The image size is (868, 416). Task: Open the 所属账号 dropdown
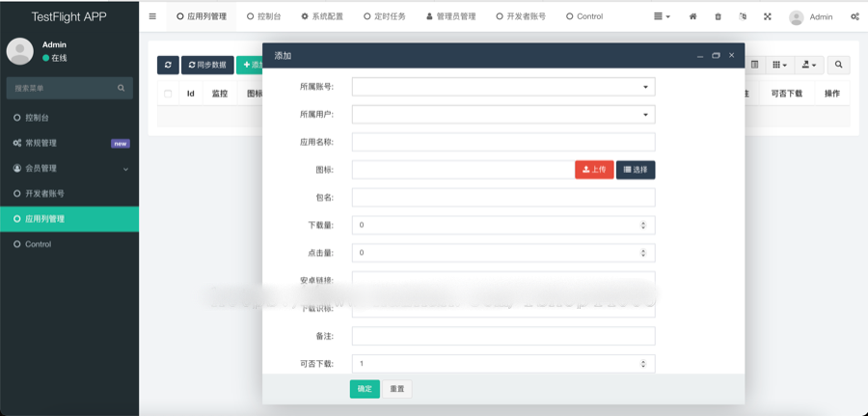pyautogui.click(x=502, y=87)
